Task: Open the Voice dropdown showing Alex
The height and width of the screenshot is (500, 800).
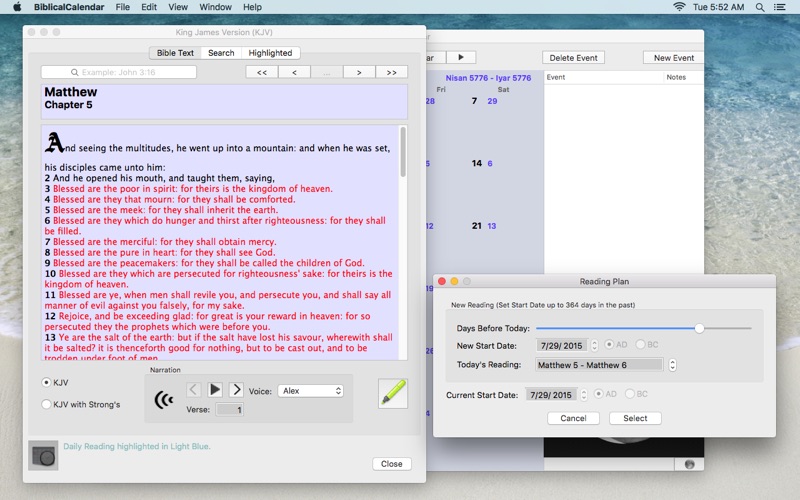Action: [310, 391]
